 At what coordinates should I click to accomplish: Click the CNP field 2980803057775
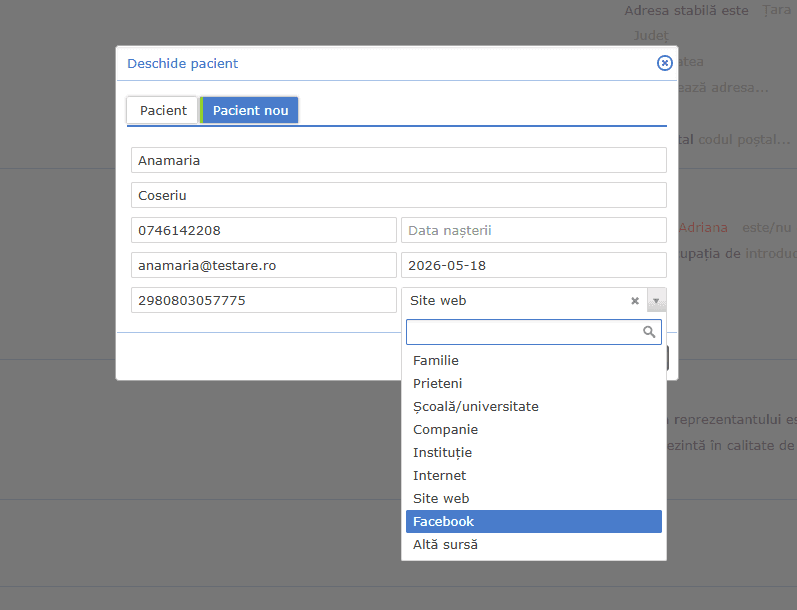tap(264, 300)
